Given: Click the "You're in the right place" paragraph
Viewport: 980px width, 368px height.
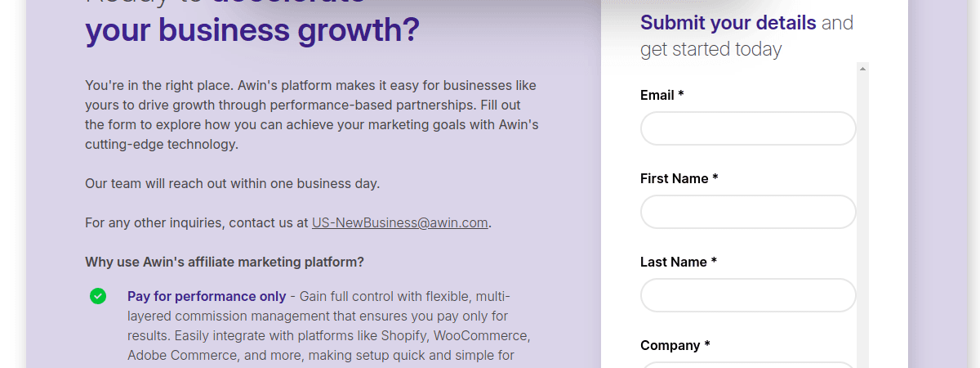Looking at the screenshot, I should coord(311,114).
